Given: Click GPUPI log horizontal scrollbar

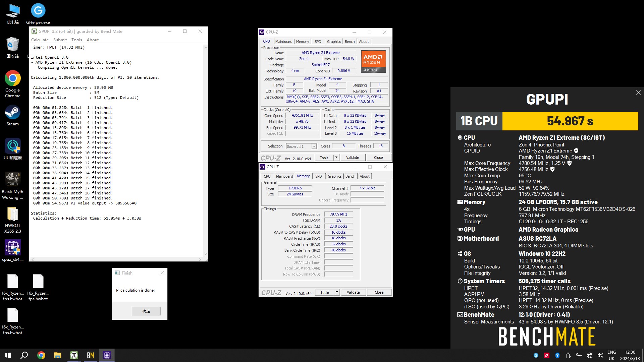Looking at the screenshot, I should pos(116,259).
